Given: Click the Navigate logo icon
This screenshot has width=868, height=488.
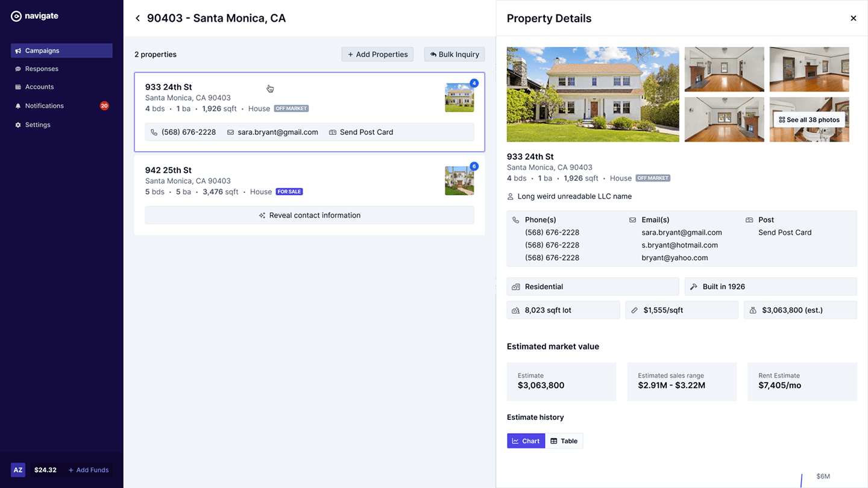Looking at the screenshot, I should (16, 16).
